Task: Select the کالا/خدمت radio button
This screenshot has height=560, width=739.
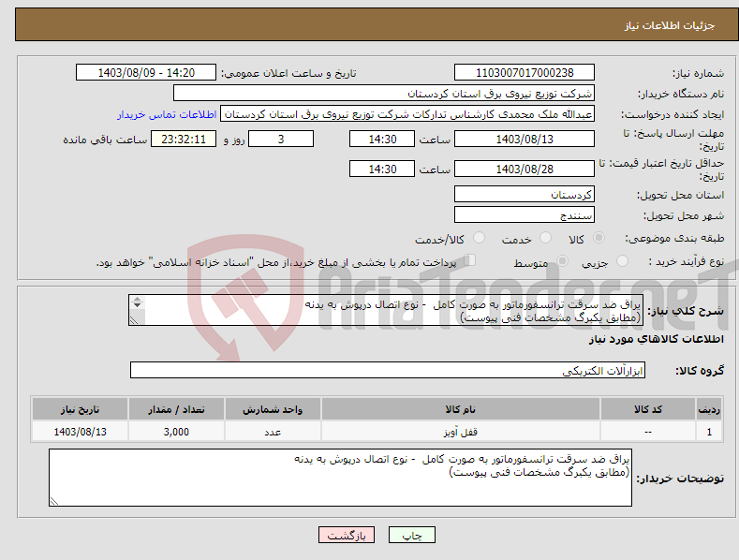Action: pos(479,238)
